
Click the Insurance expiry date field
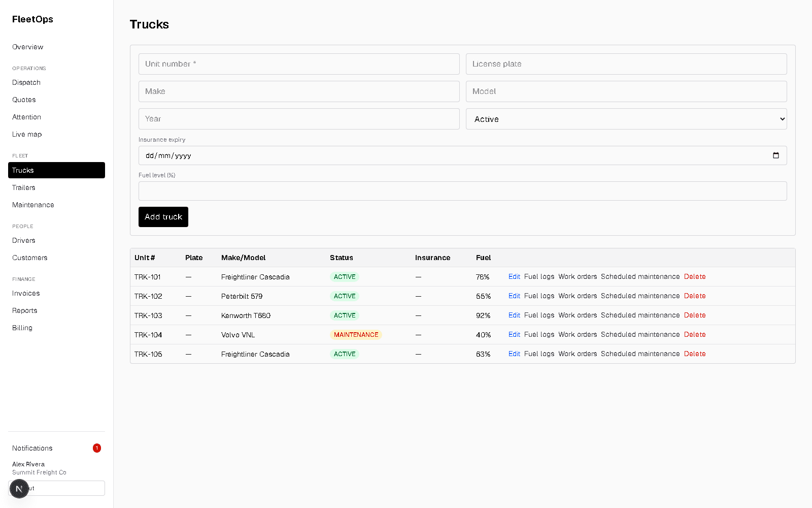[463, 155]
